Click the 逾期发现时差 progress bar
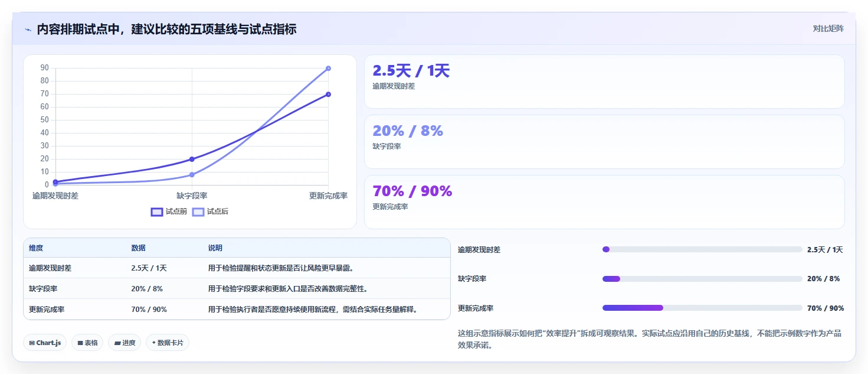This screenshot has height=374, width=868. [702, 249]
